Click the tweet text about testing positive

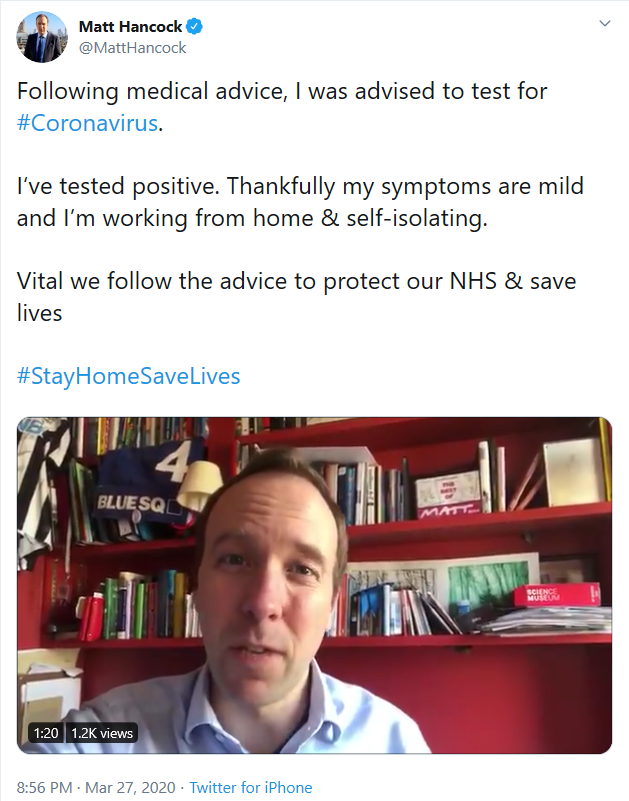tap(300, 202)
